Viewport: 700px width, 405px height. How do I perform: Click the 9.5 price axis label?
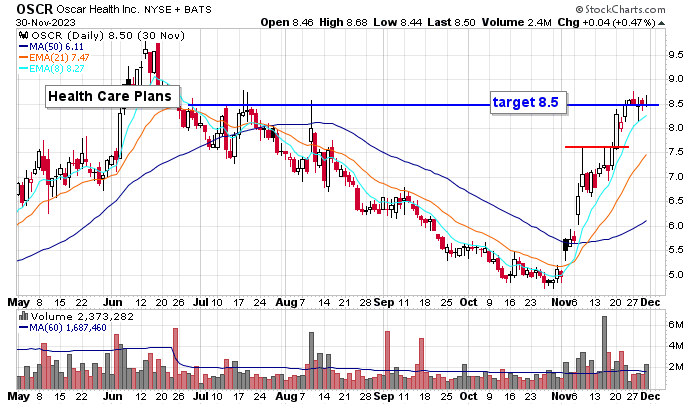coord(675,55)
